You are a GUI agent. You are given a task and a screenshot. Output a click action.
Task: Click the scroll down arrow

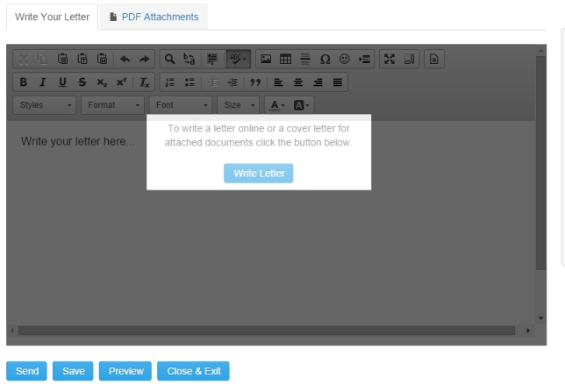pos(540,318)
